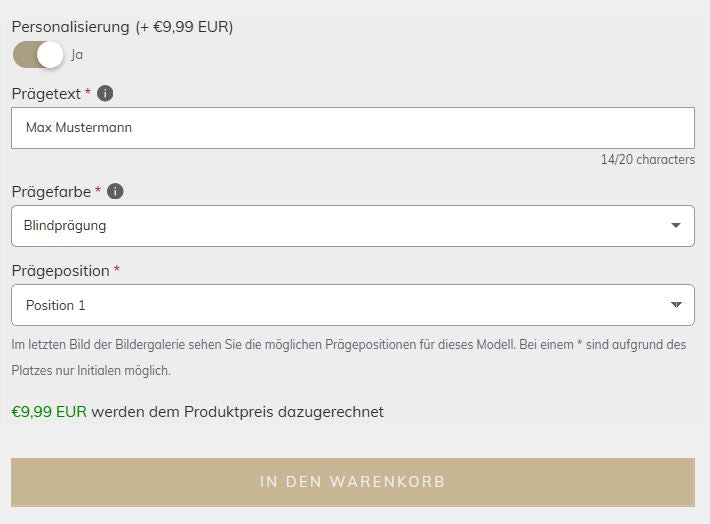Click the Ja label beside the switch
Screen dimensions: 710x524
pyautogui.click(x=77, y=55)
